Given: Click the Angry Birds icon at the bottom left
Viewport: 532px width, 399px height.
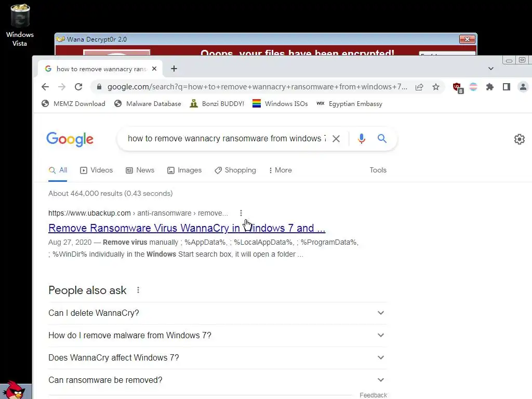Looking at the screenshot, I should coord(14,390).
